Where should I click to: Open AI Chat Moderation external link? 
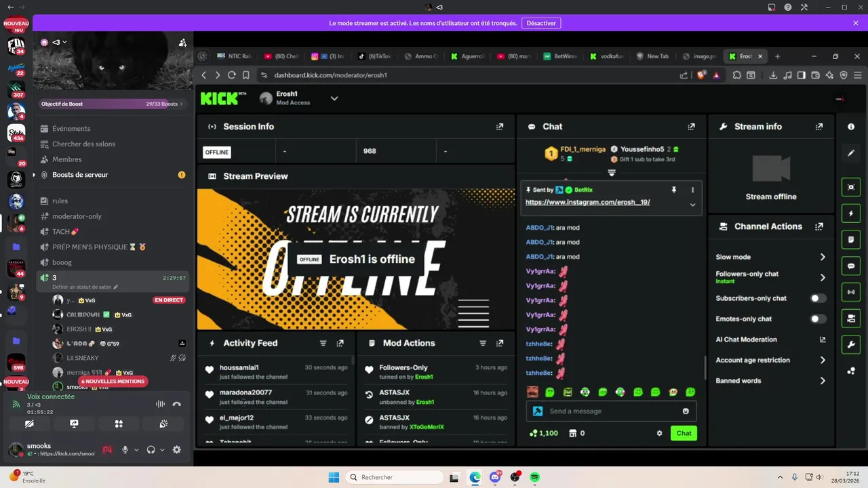823,340
